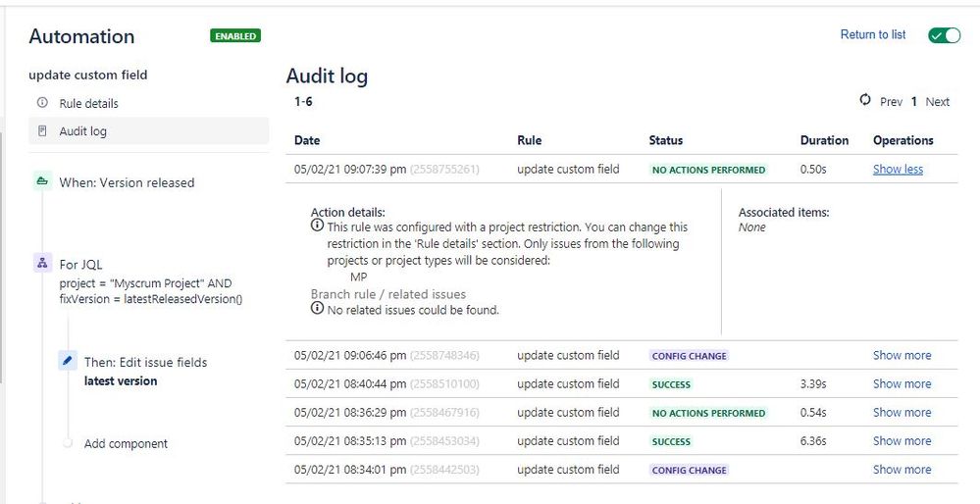The image size is (980, 504).
Task: Click the ENABLED status badge
Action: [x=235, y=36]
